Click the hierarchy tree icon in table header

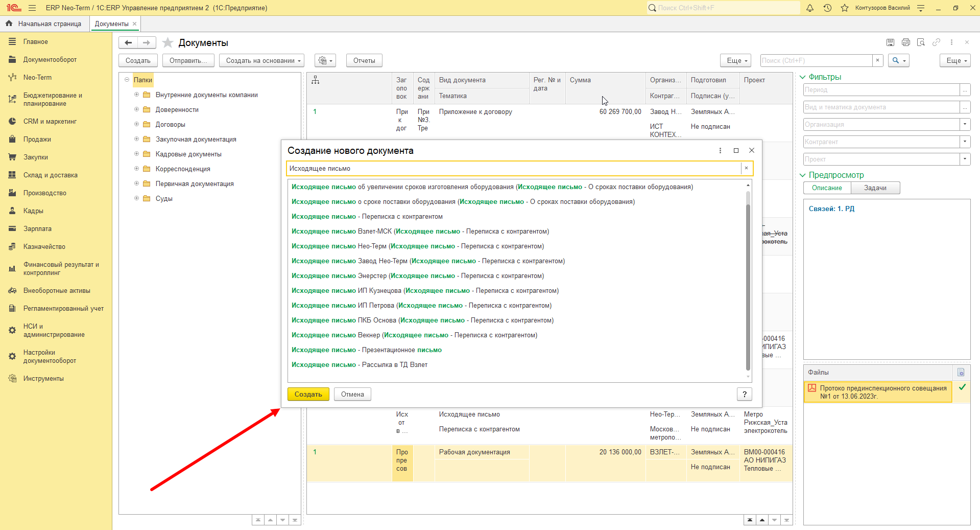(x=315, y=80)
